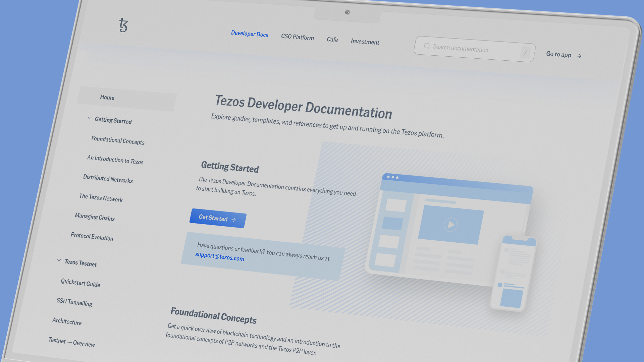The height and width of the screenshot is (362, 644).
Task: Open the Developer Docs tab
Action: point(250,34)
